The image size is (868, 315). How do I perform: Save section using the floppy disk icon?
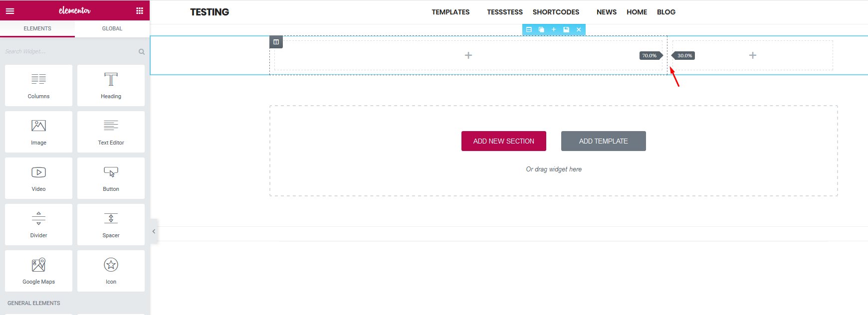[566, 29]
